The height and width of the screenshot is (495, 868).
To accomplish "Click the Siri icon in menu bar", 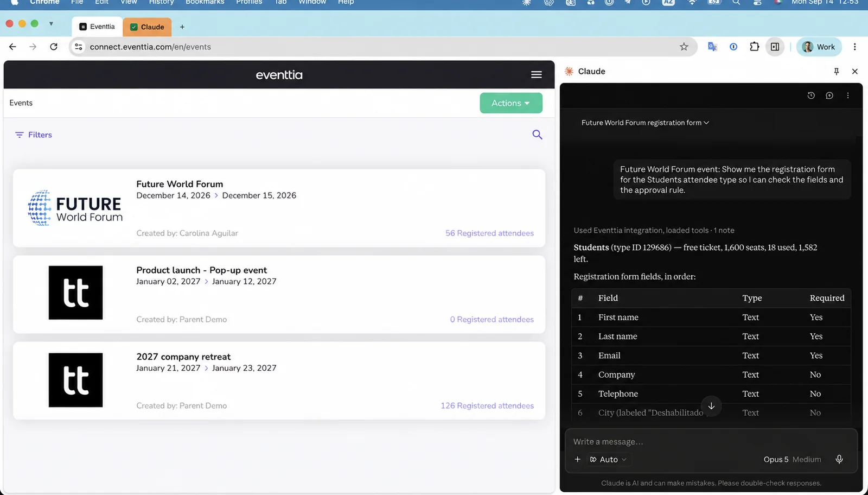I will coord(777,2).
